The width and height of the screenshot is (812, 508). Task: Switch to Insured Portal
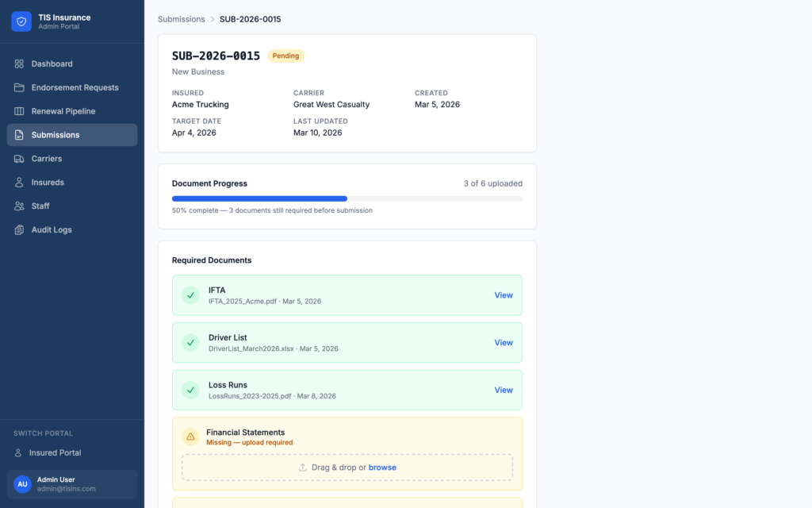tap(72, 452)
